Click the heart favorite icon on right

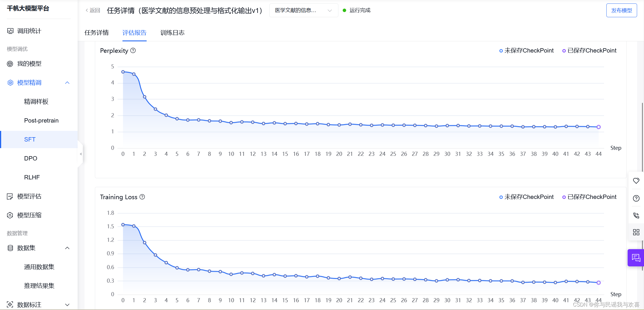[x=636, y=181]
